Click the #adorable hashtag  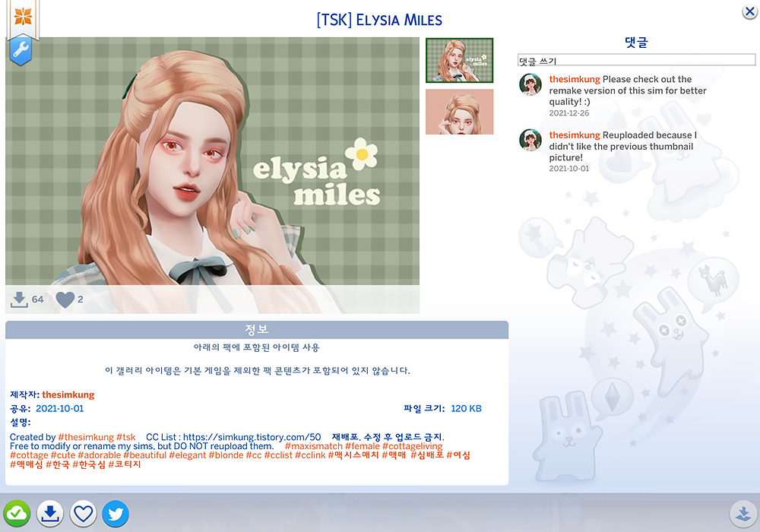click(x=99, y=455)
